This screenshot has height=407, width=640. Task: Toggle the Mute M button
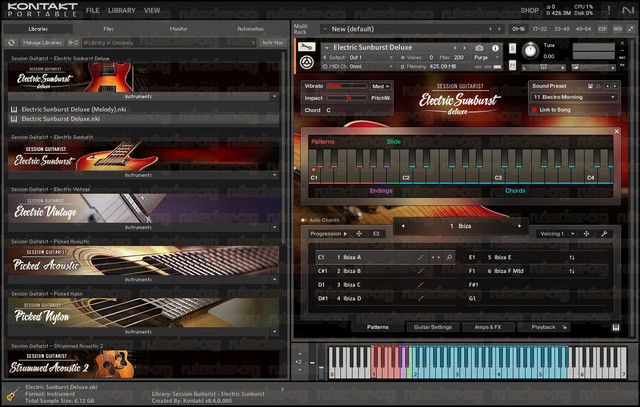click(x=512, y=65)
